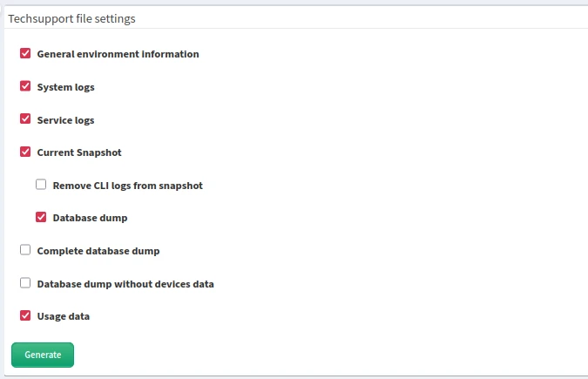Tick the Complete database dump checkbox
The height and width of the screenshot is (379, 588).
click(25, 250)
